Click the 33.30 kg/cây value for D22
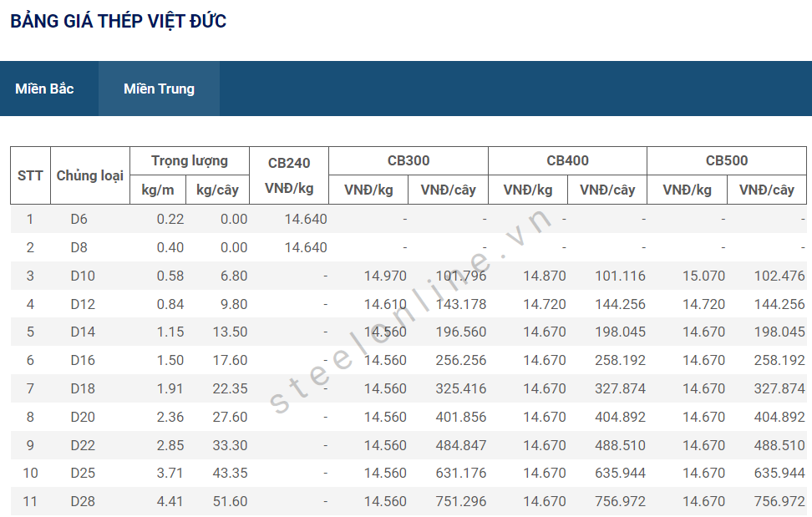This screenshot has height=517, width=812. click(230, 445)
